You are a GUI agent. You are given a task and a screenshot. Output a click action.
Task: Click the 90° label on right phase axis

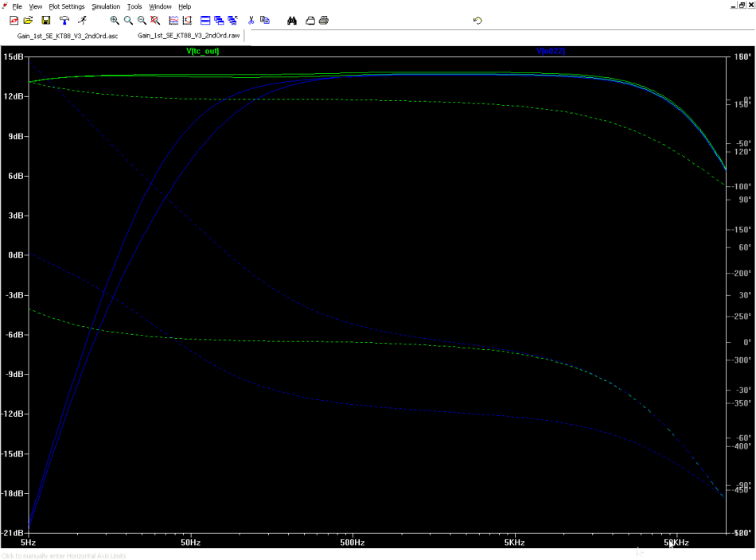point(744,200)
